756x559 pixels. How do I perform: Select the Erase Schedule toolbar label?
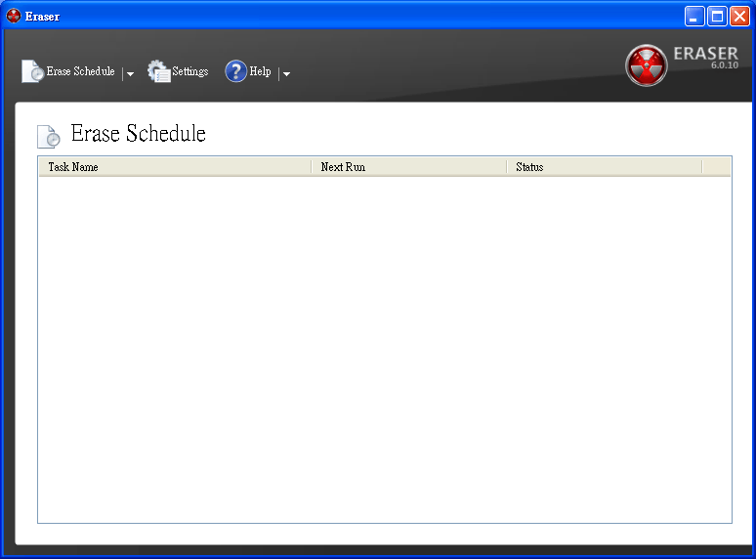pyautogui.click(x=80, y=71)
